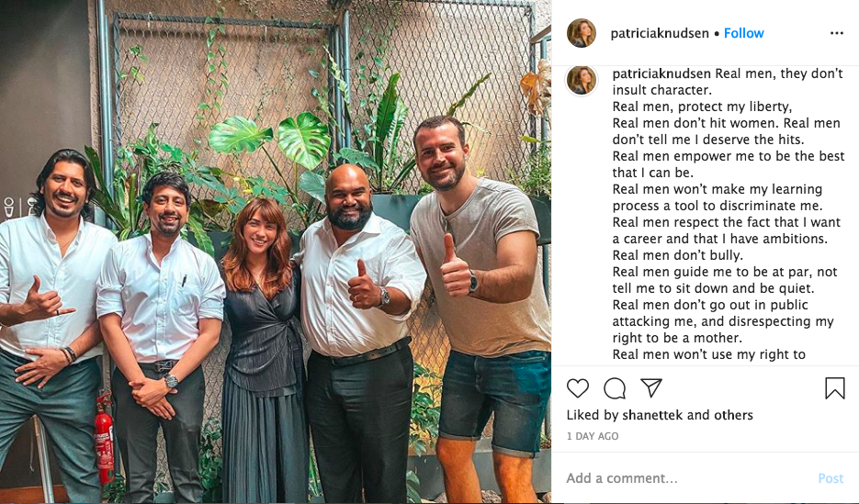This screenshot has width=859, height=504.
Task: View others who liked the post
Action: coord(733,415)
